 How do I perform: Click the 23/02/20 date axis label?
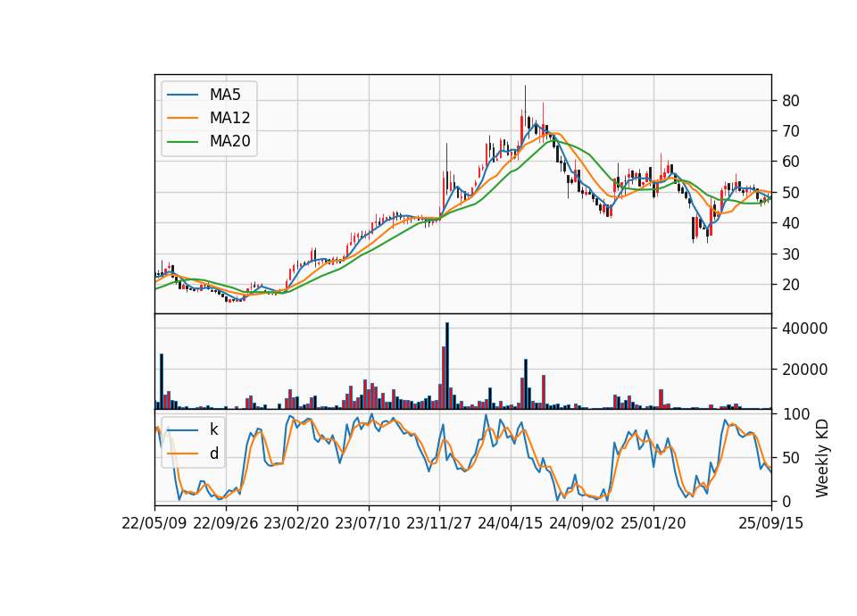[296, 523]
